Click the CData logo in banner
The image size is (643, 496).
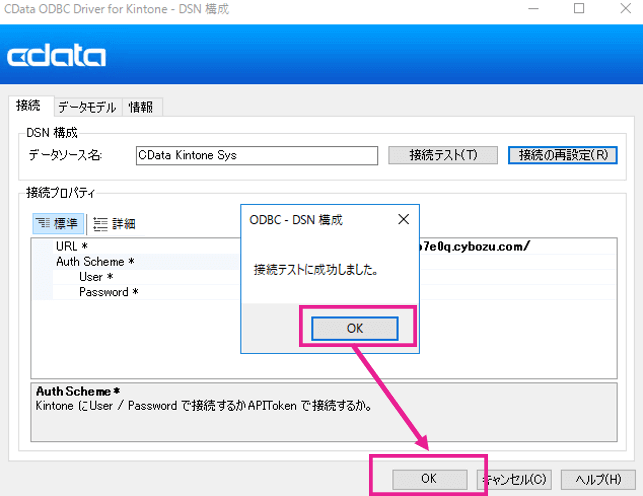click(57, 56)
